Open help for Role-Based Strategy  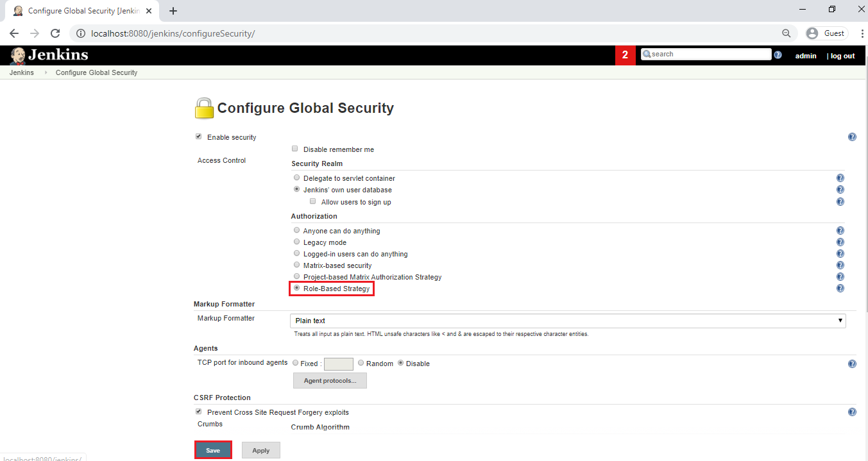tap(840, 289)
